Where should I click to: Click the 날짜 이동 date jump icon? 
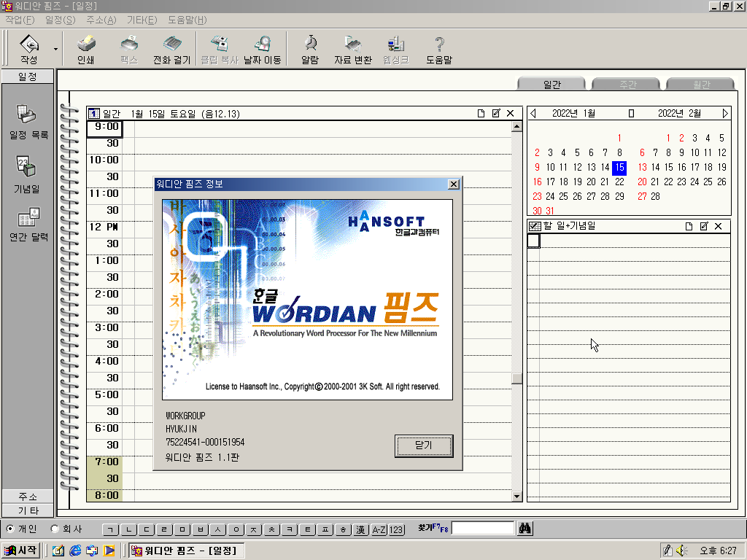[263, 49]
